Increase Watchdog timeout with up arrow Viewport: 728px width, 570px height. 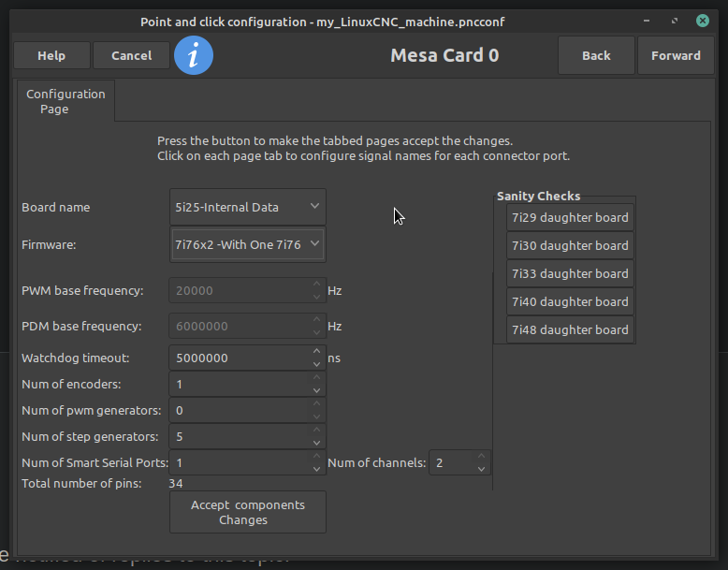316,351
